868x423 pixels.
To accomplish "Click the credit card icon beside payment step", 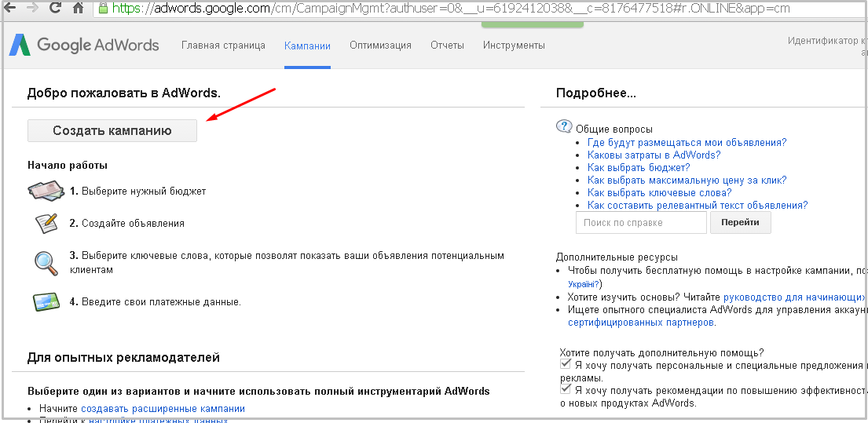I will (46, 302).
